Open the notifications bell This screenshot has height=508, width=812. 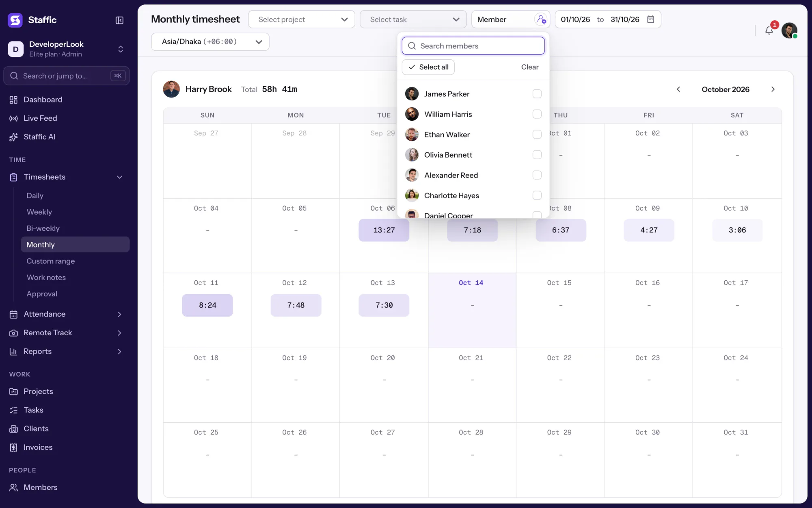769,30
